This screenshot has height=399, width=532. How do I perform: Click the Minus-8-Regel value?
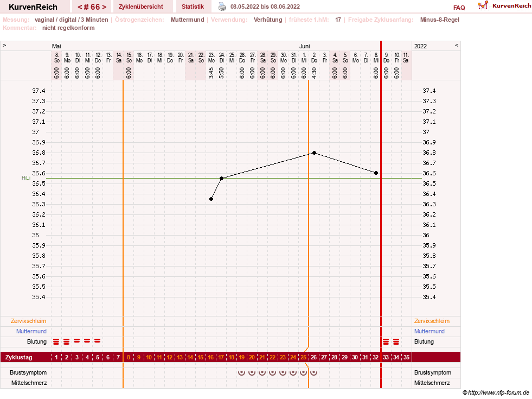click(x=439, y=20)
